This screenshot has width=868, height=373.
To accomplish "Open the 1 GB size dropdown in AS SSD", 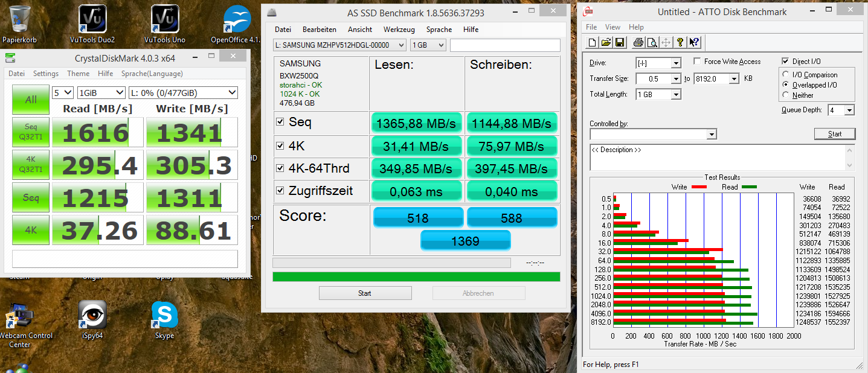I will (428, 45).
